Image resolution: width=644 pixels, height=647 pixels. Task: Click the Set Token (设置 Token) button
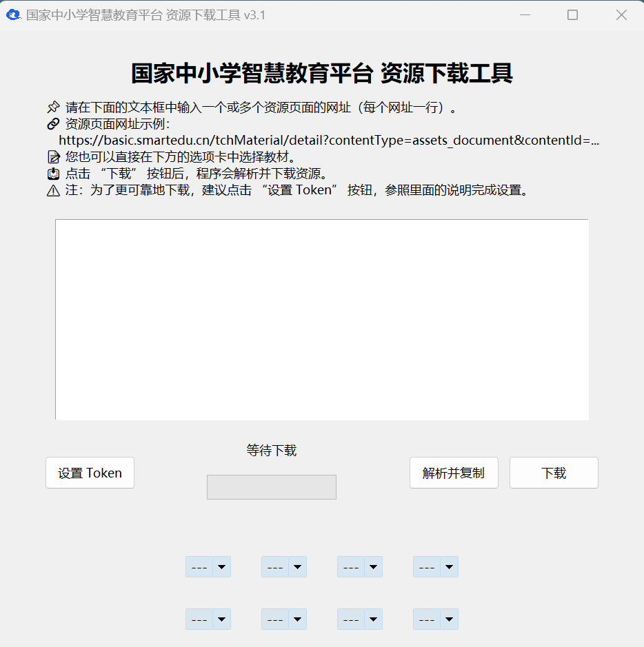[x=90, y=473]
